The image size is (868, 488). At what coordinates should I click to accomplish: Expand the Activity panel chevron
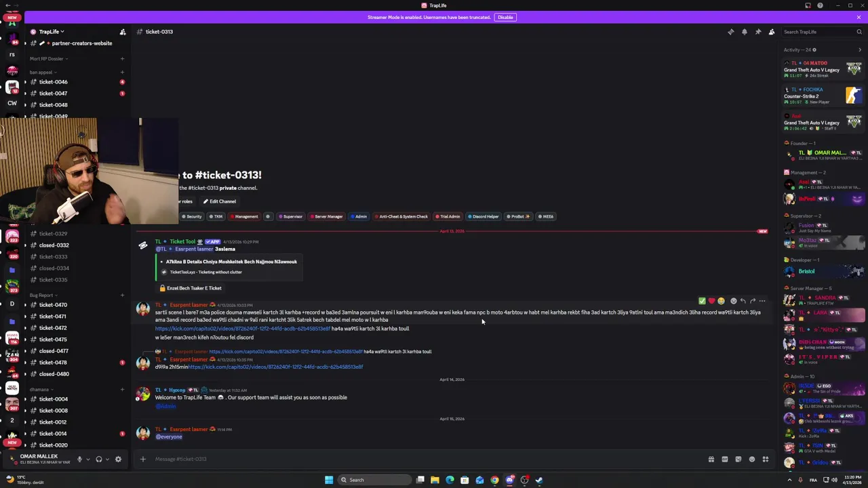860,49
